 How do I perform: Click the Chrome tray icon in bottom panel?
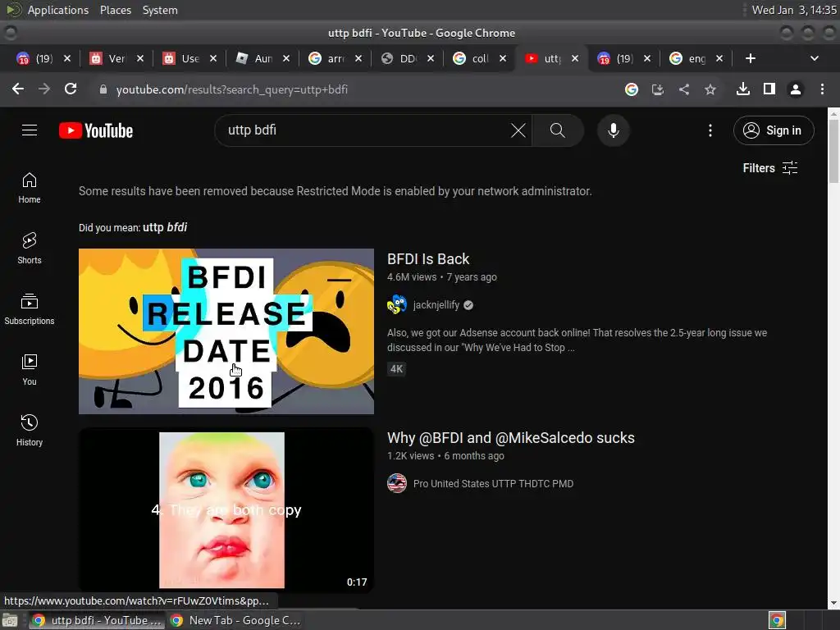(x=777, y=620)
